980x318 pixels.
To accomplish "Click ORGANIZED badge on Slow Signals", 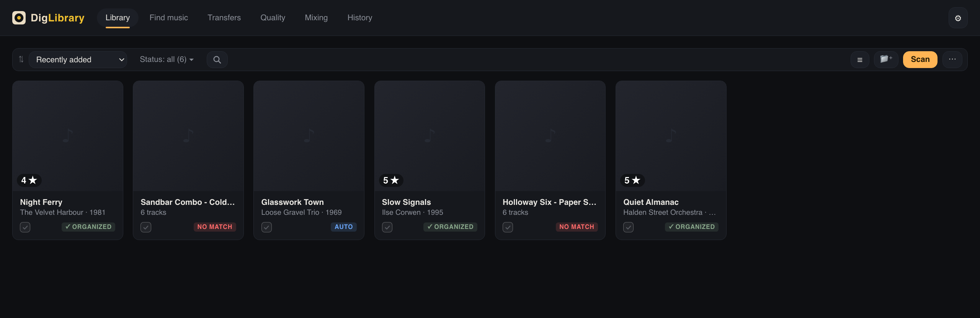I will pyautogui.click(x=450, y=227).
